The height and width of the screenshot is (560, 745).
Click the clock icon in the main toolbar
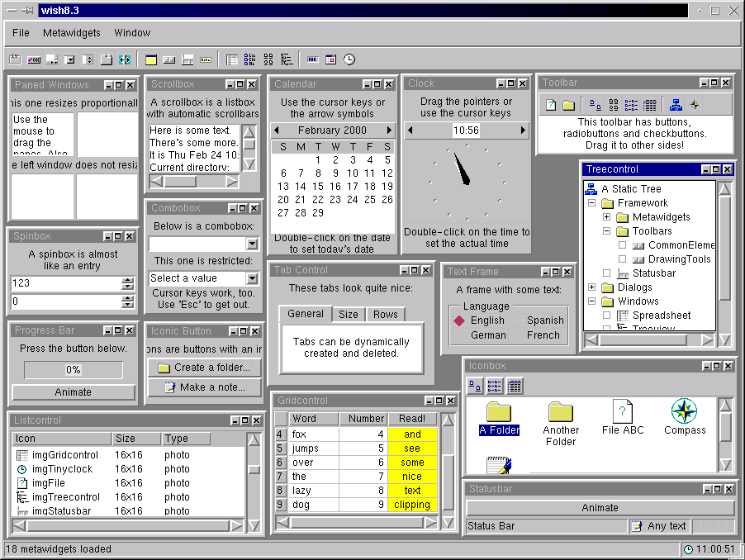coord(349,59)
